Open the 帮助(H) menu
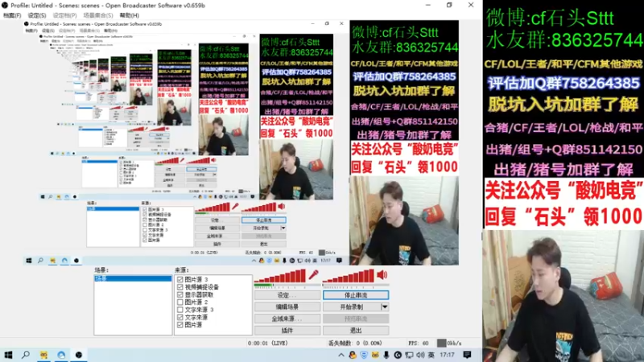 [130, 15]
